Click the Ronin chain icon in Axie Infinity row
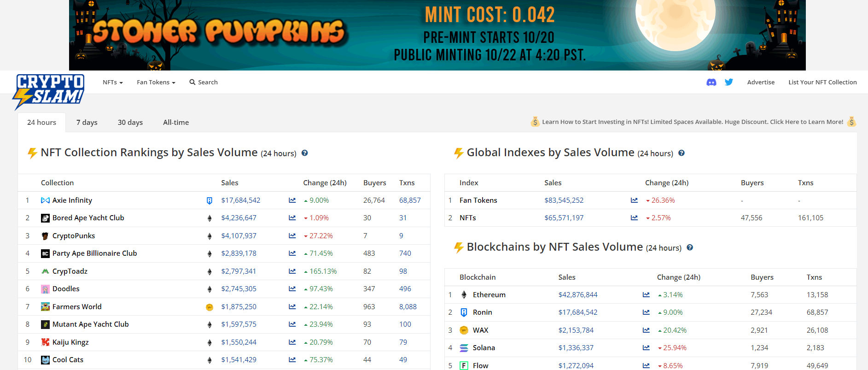Screen dimensions: 868x370 [x=210, y=200]
